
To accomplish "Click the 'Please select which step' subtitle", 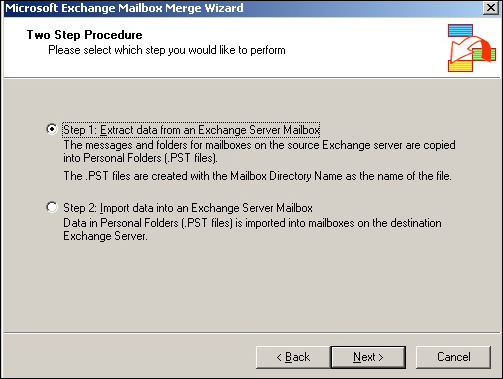I will (167, 50).
